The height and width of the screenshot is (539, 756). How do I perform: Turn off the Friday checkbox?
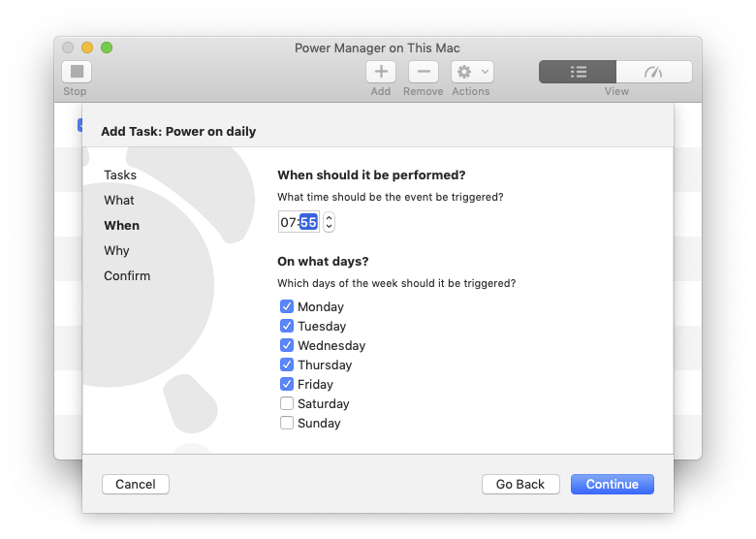pyautogui.click(x=287, y=384)
